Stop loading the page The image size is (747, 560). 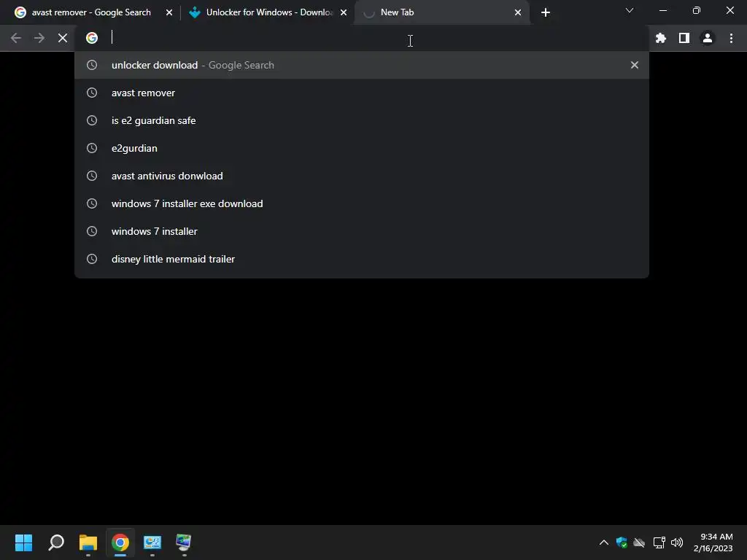[63, 38]
